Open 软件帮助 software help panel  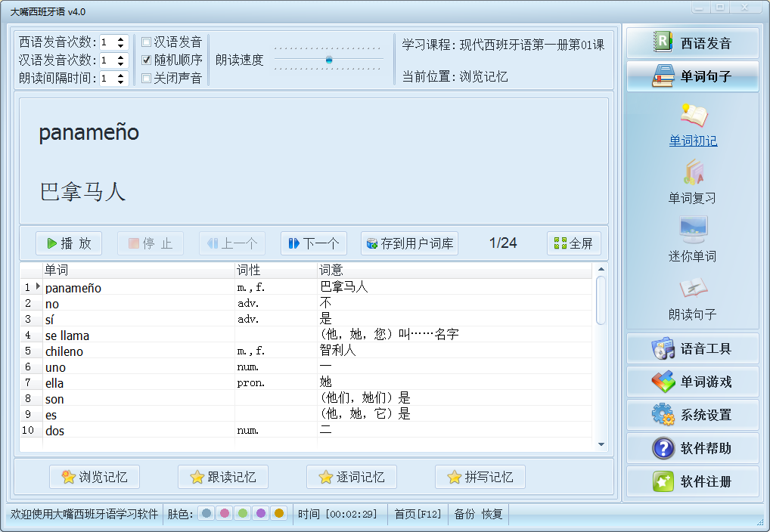(x=692, y=448)
